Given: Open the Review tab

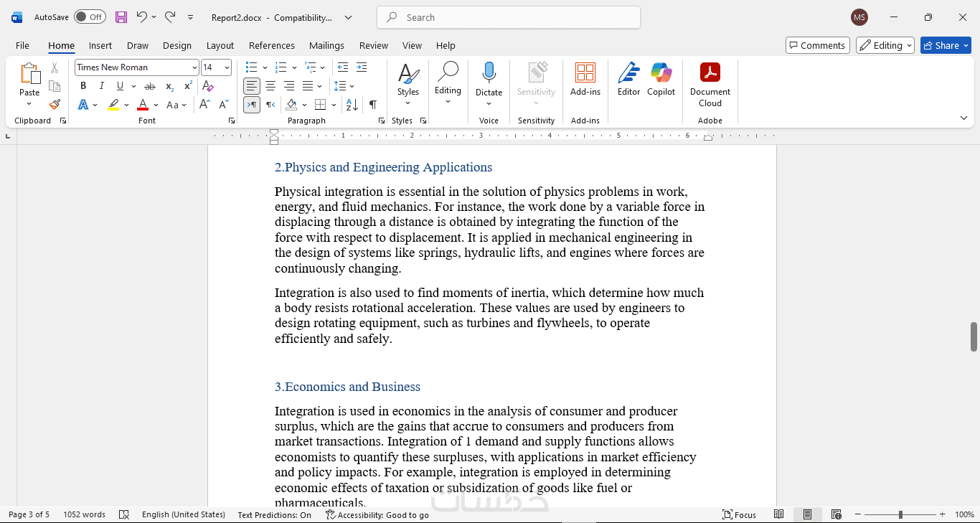Looking at the screenshot, I should click(x=374, y=45).
